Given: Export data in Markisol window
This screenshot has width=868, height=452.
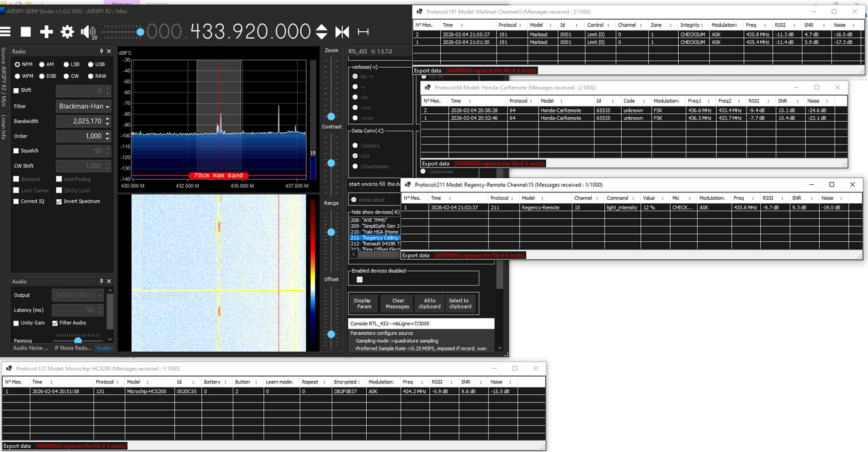Looking at the screenshot, I should tap(427, 70).
